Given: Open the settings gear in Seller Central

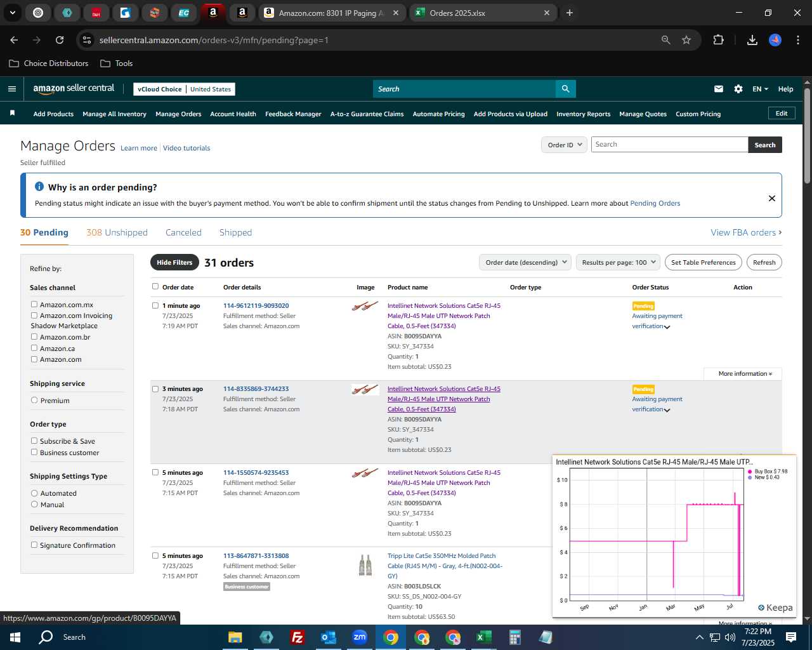Looking at the screenshot, I should click(738, 89).
